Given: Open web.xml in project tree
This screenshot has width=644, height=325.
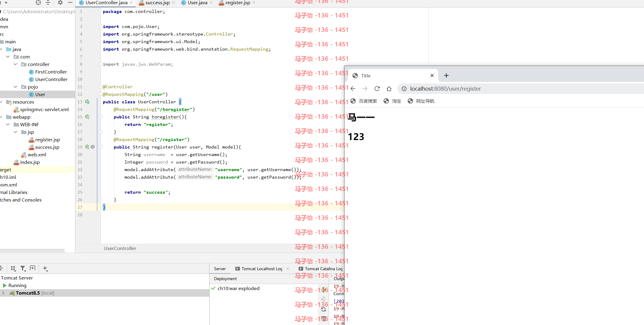Looking at the screenshot, I should [x=34, y=155].
